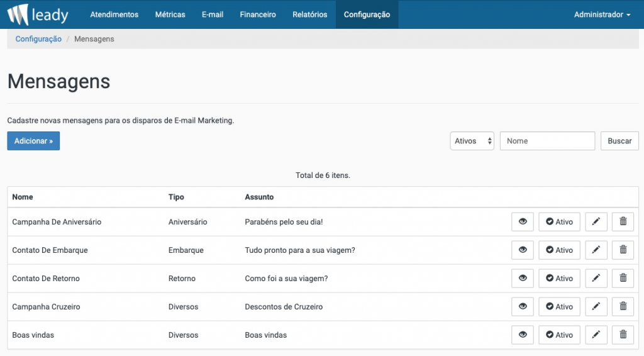Click the 'Retorno' type cell
This screenshot has height=356, width=644.
click(x=182, y=279)
